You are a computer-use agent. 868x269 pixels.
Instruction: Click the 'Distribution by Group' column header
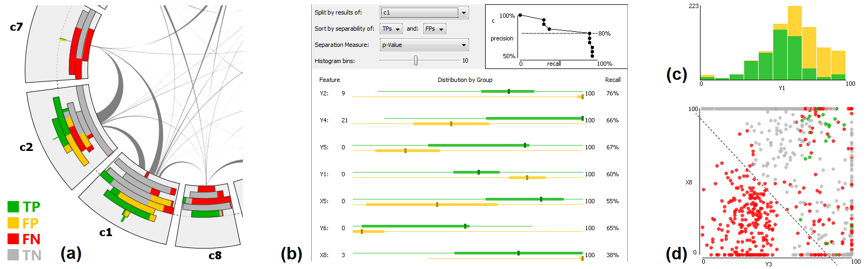click(465, 80)
